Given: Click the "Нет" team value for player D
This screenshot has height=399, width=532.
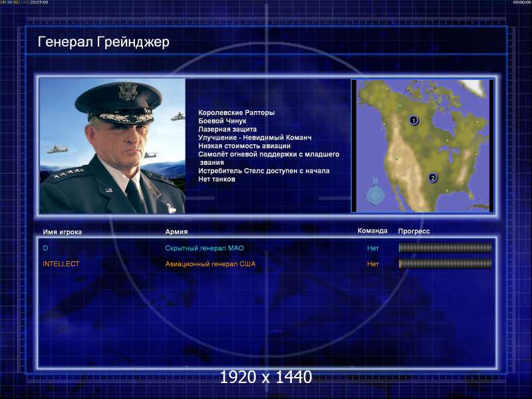Looking at the screenshot, I should [x=373, y=248].
